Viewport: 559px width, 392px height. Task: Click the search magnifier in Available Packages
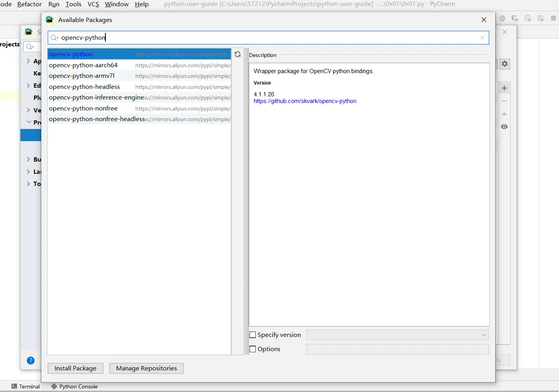54,38
